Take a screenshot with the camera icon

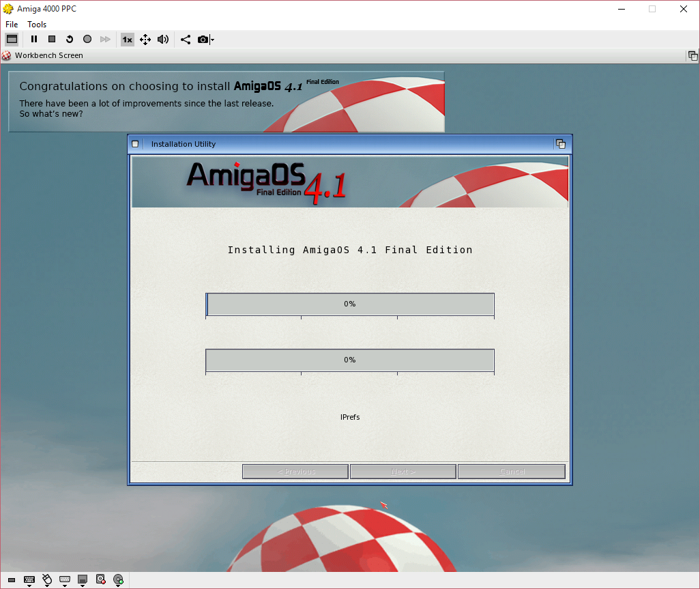tap(203, 40)
